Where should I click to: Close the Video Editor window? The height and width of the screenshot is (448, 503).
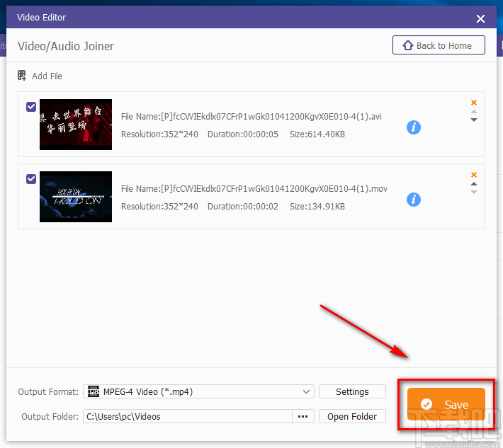point(480,18)
